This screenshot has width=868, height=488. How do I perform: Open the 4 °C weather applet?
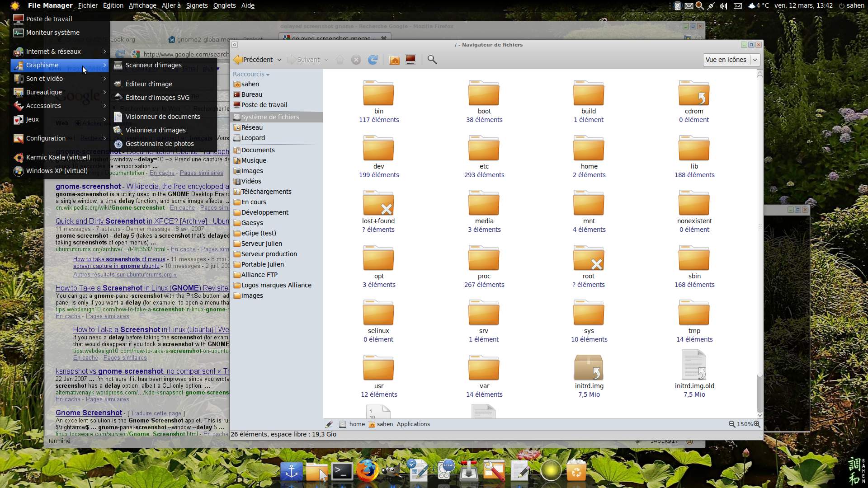pyautogui.click(x=758, y=5)
